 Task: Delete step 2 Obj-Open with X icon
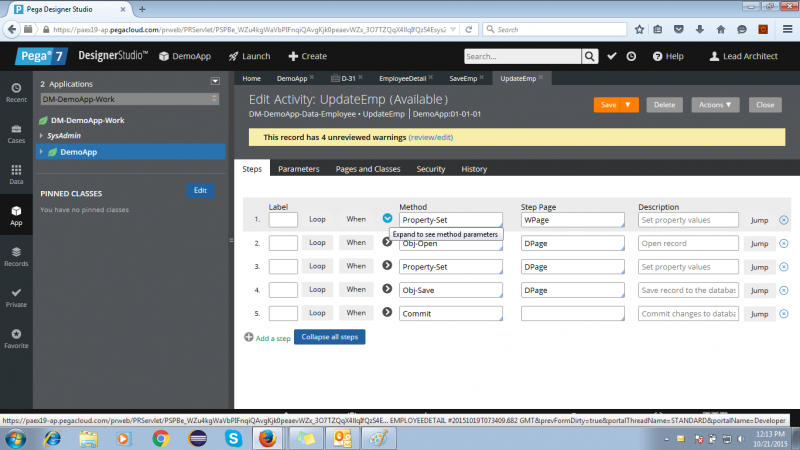tap(784, 243)
